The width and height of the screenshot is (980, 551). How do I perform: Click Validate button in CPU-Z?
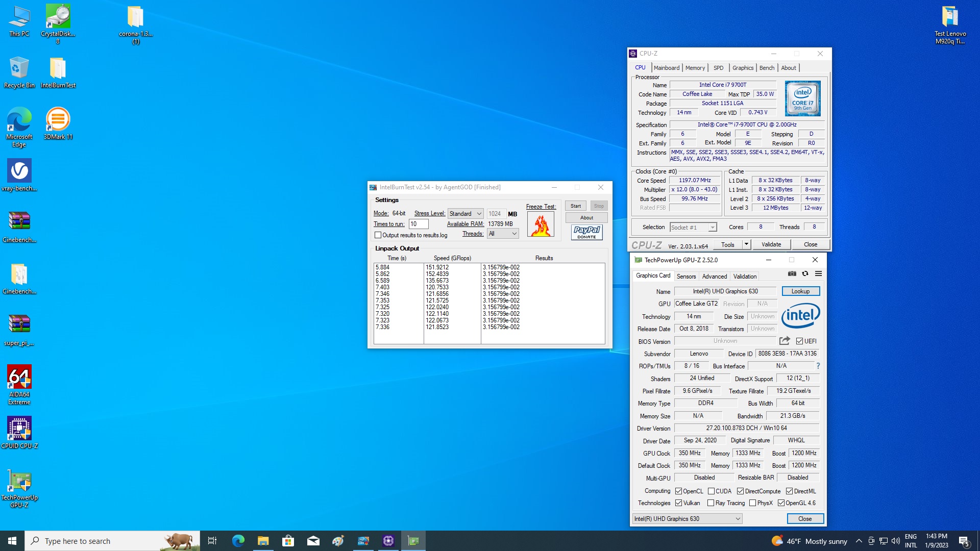[771, 244]
